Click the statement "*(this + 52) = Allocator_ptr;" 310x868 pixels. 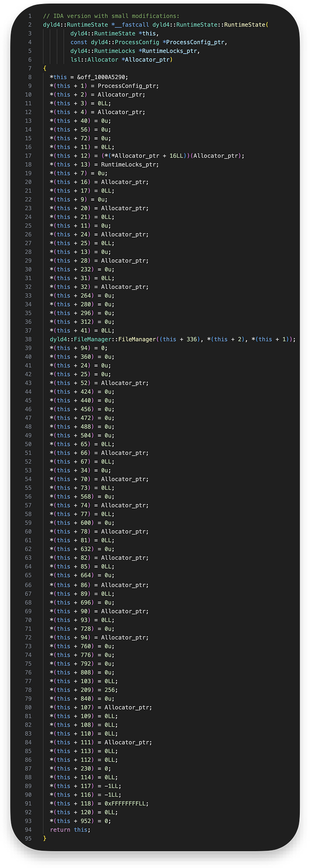tap(99, 383)
